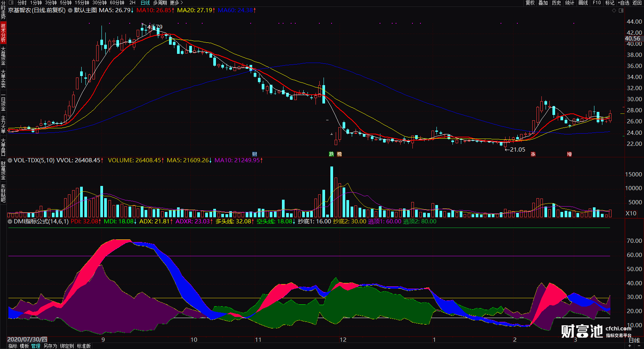The width and height of the screenshot is (644, 349).
Task: Toggle the left panel layout icon
Action: tap(11, 3)
